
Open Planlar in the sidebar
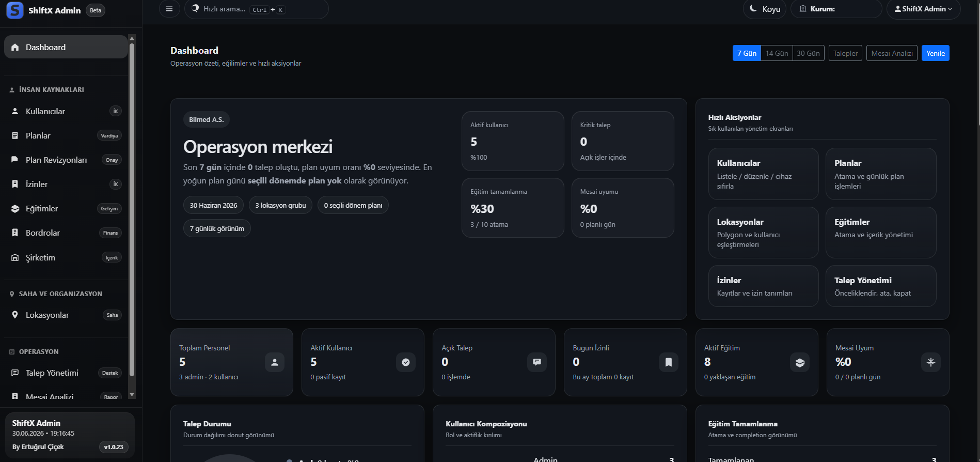pos(66,135)
